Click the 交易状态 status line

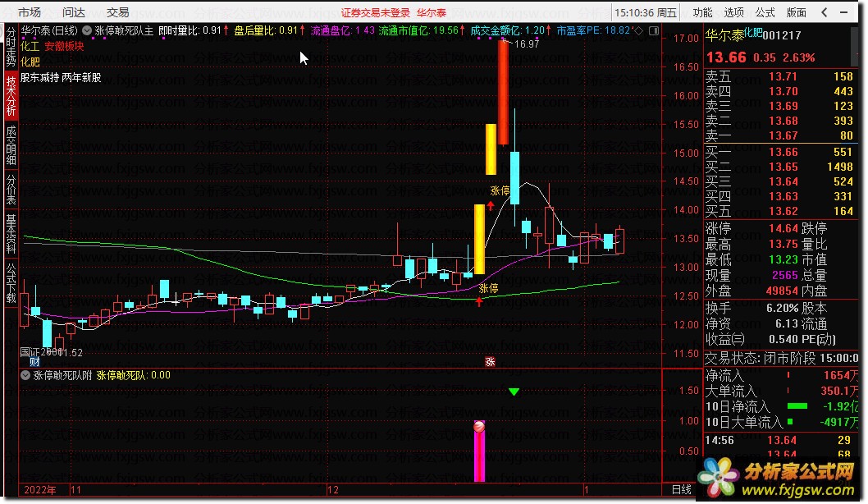[781, 358]
